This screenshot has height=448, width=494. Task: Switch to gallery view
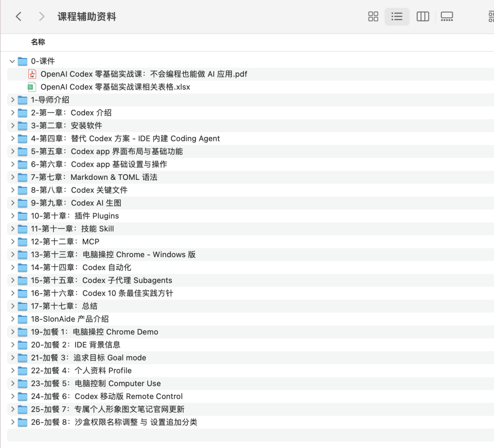[447, 16]
